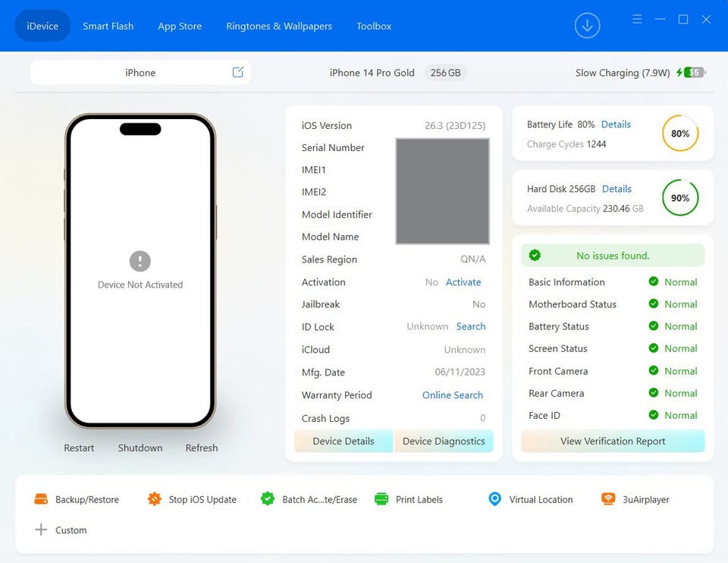This screenshot has height=563, width=728.
Task: Open Battery Life Details link
Action: point(616,124)
